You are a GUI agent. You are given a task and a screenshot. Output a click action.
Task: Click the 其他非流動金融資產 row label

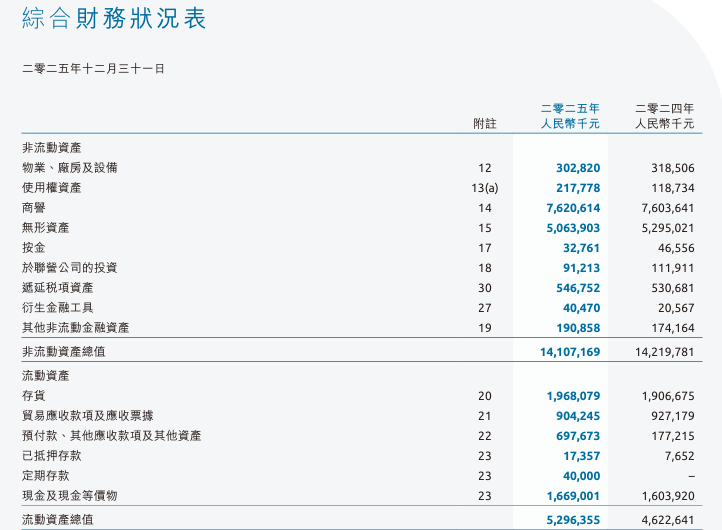coord(76,328)
